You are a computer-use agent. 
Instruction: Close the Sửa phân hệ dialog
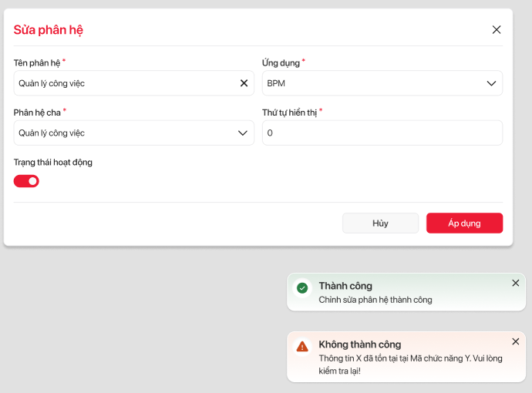(497, 30)
